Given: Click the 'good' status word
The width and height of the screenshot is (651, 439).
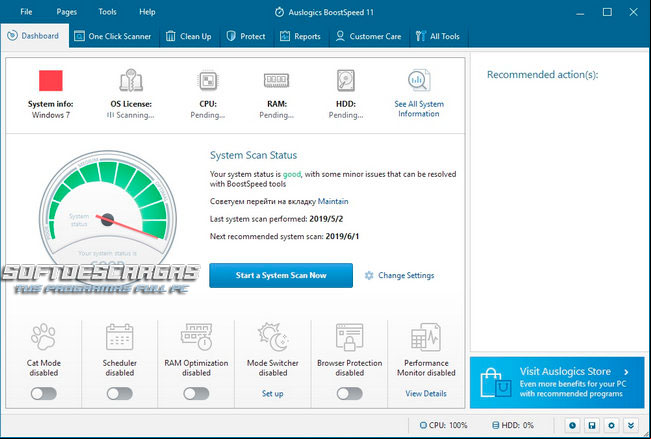Looking at the screenshot, I should pyautogui.click(x=292, y=174).
